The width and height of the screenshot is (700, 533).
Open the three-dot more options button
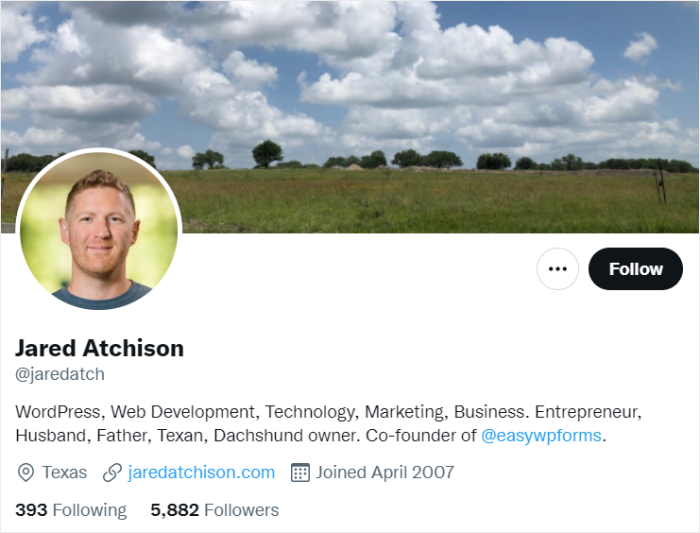pyautogui.click(x=557, y=269)
